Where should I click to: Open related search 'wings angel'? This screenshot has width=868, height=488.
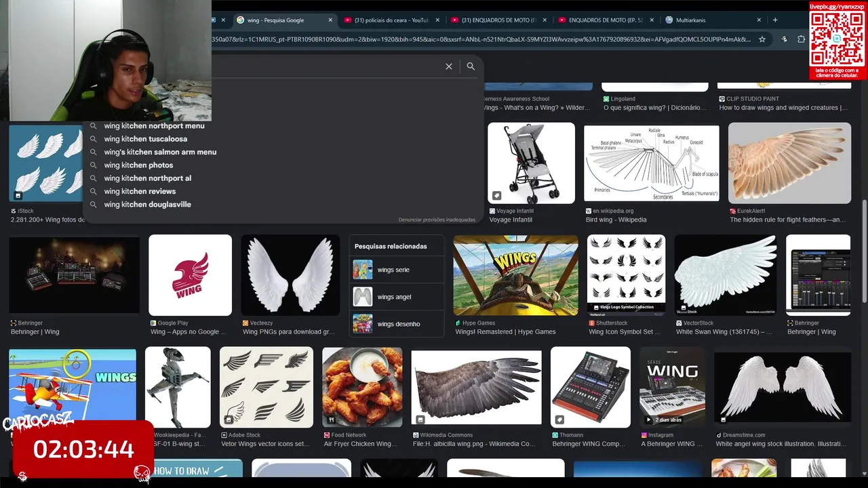click(397, 297)
